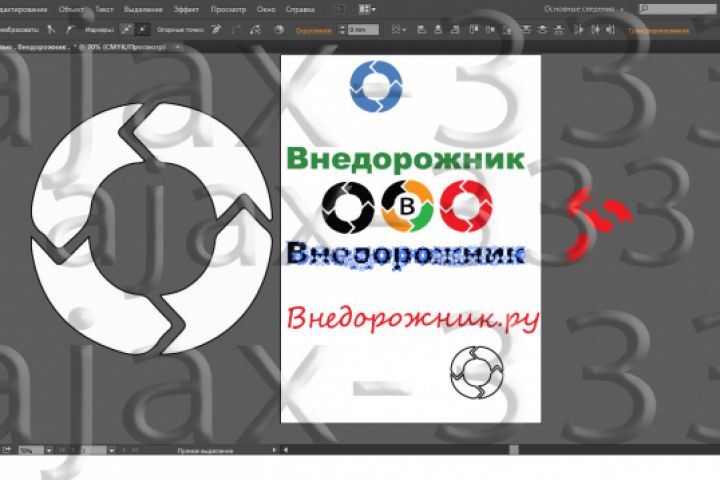Cut path at selected anchor points
This screenshot has height=480, width=720.
point(255,30)
